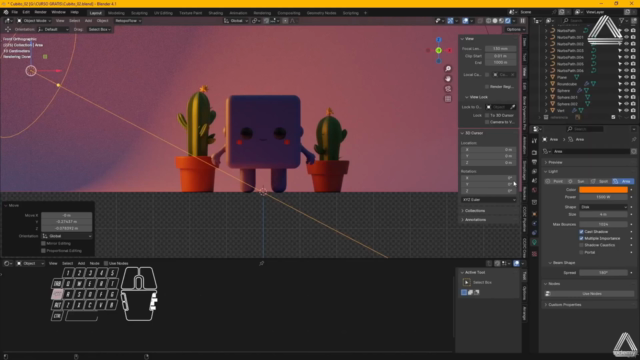Viewport: 640px width, 360px height.
Task: Open the Object Data light properties tab
Action: pos(534,242)
